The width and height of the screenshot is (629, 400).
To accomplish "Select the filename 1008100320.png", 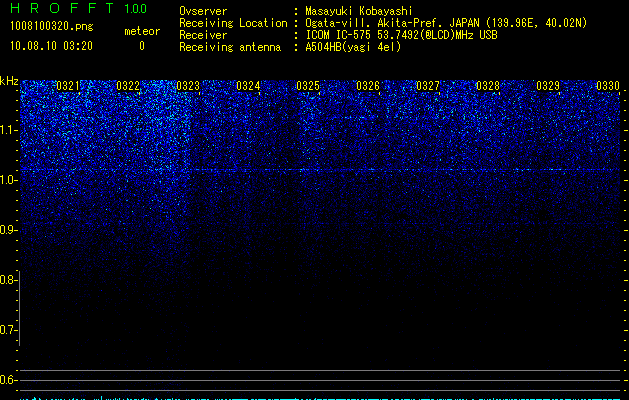I will pyautogui.click(x=52, y=26).
